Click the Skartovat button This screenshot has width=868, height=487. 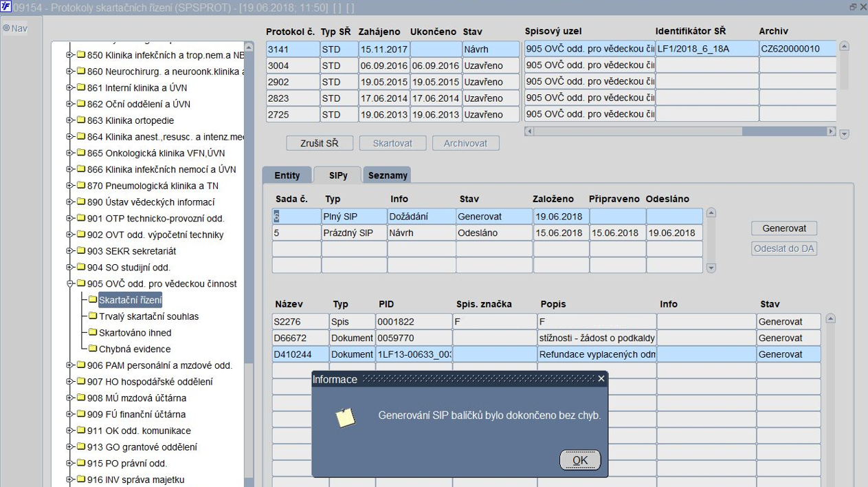(392, 143)
